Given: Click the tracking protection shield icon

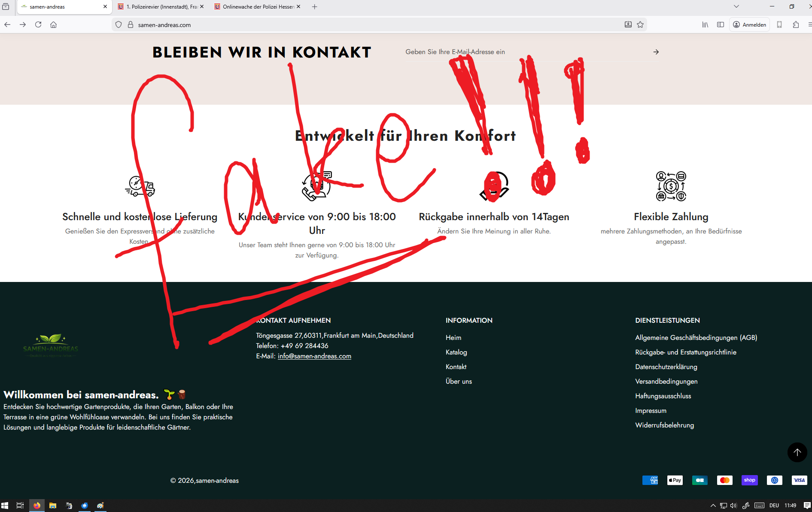Looking at the screenshot, I should (x=119, y=24).
